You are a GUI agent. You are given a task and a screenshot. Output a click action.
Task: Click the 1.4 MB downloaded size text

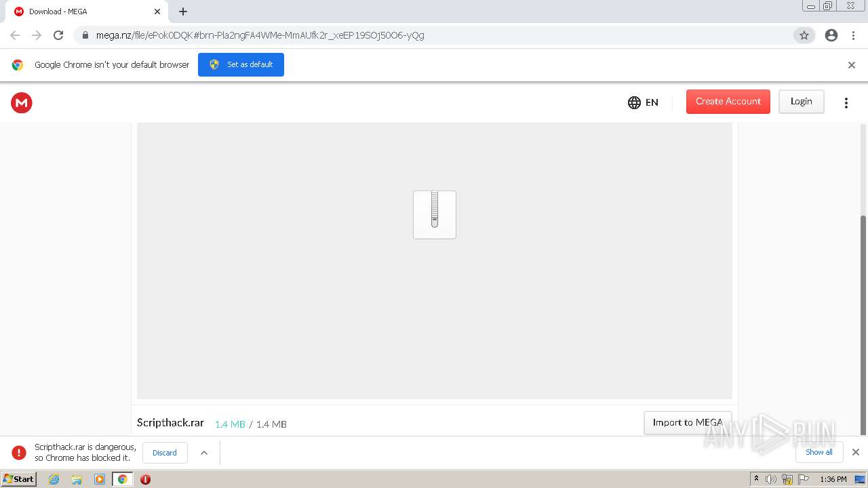coord(230,424)
